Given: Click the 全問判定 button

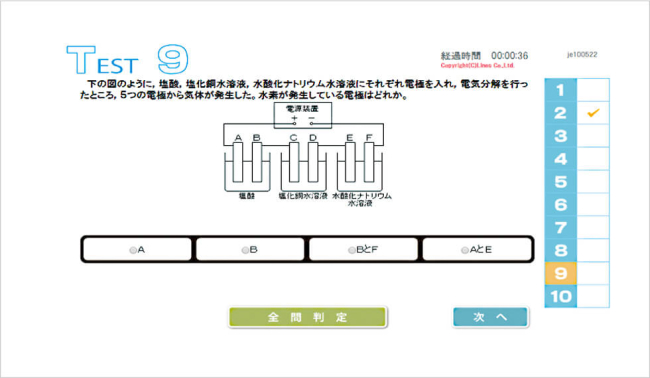Looking at the screenshot, I should 308,317.
